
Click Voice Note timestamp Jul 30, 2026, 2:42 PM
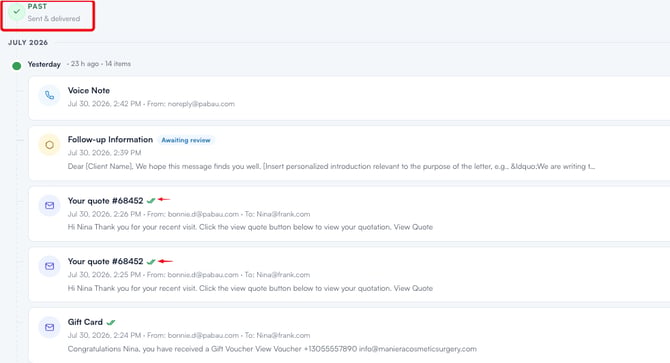(104, 104)
